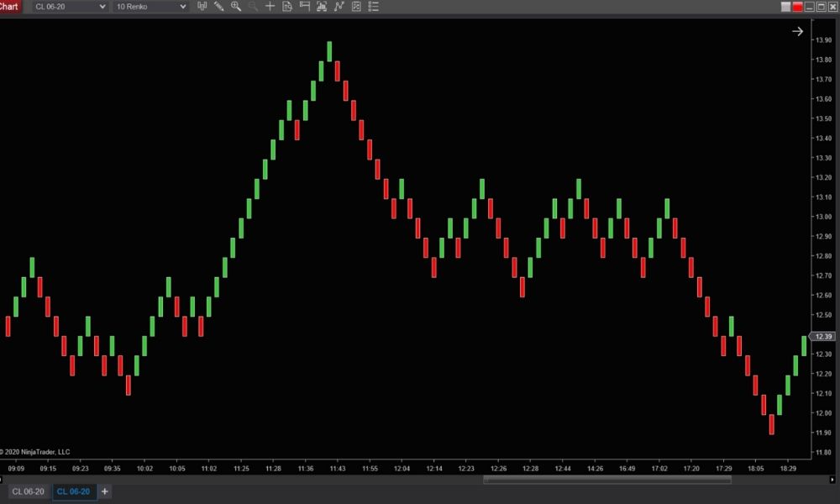
Task: Click the grayed zoom out magnifier icon
Action: 253,7
